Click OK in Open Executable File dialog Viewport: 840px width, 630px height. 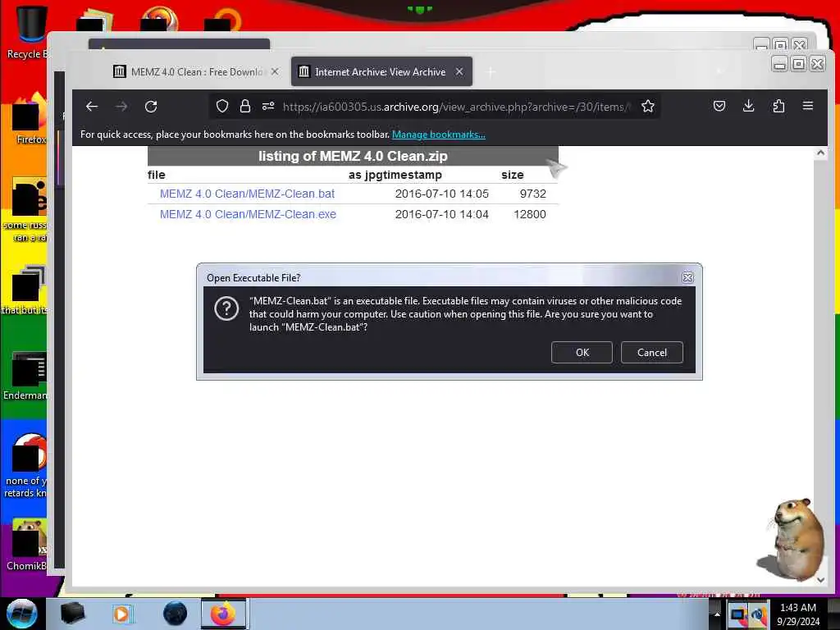tap(582, 353)
